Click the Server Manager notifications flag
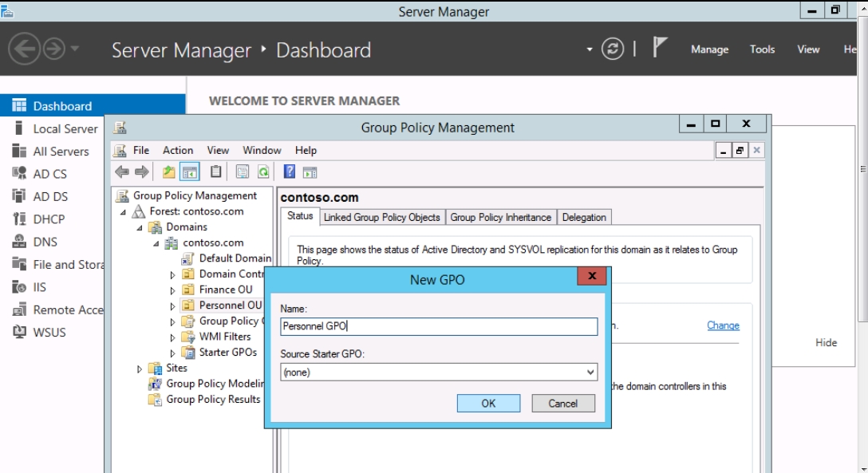The image size is (868, 473). pos(660,49)
